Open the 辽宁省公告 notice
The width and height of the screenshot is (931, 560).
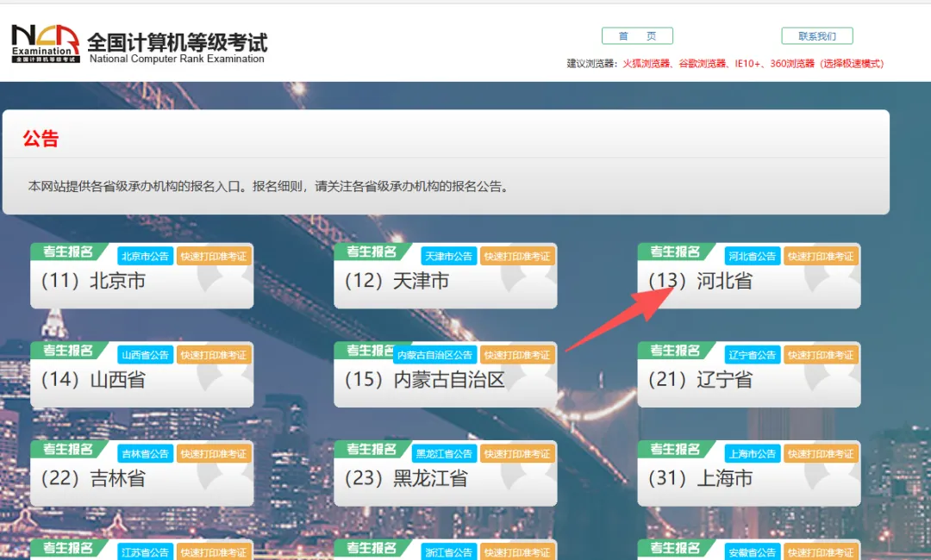(x=753, y=355)
